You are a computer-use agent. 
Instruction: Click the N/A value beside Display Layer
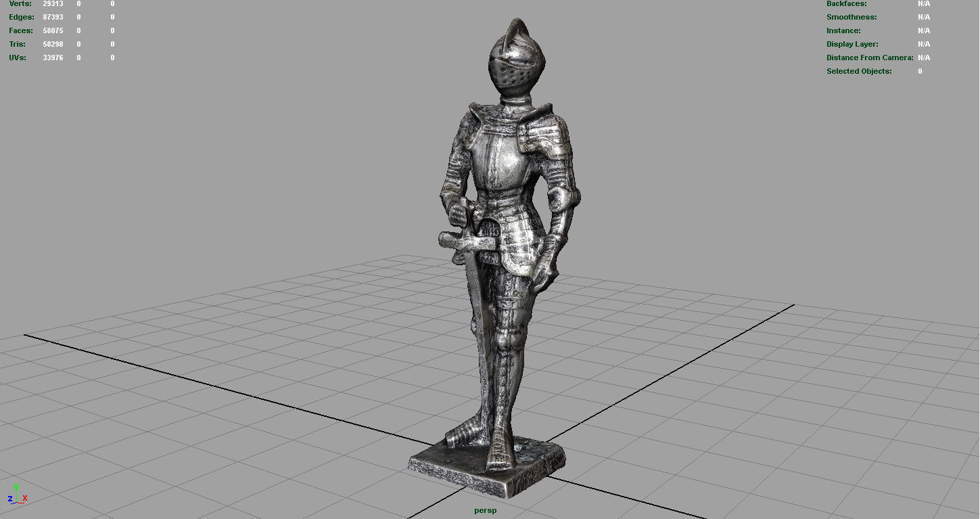(x=924, y=44)
